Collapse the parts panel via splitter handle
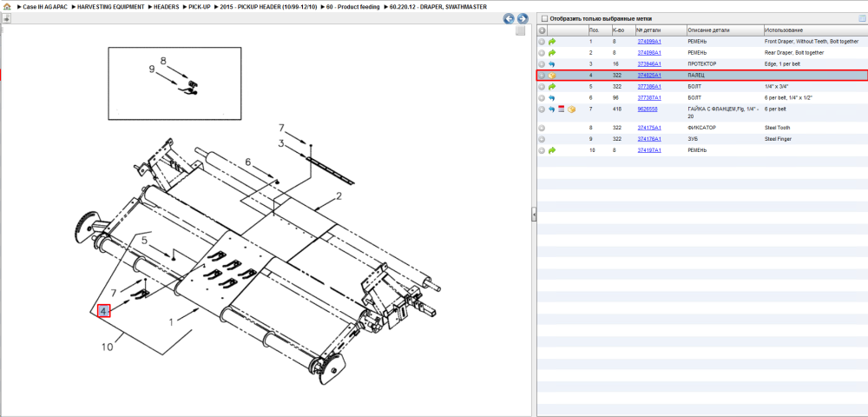This screenshot has width=868, height=417. tap(534, 213)
